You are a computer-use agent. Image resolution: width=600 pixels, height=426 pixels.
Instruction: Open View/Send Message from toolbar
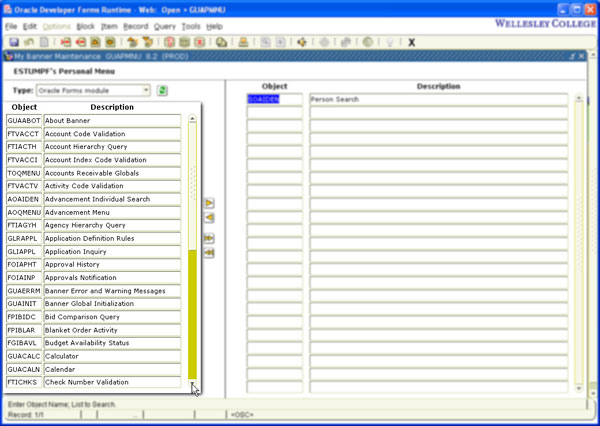pos(221,42)
